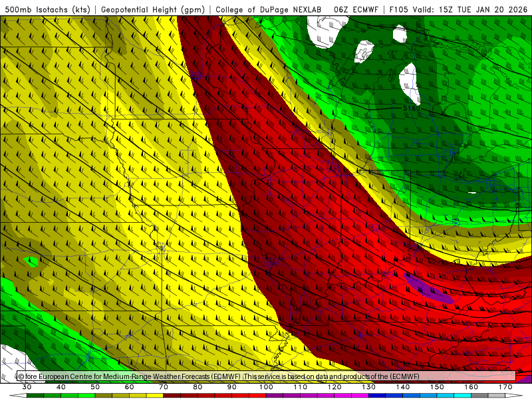The height and width of the screenshot is (399, 532).
Task: Click the '500mb Isotachs (kts)' title text
Action: point(47,9)
